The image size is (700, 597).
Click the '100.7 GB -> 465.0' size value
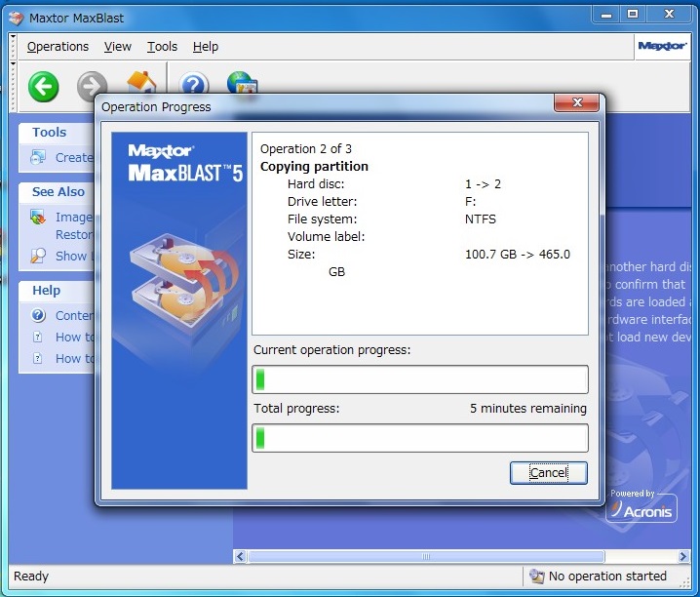click(x=518, y=254)
